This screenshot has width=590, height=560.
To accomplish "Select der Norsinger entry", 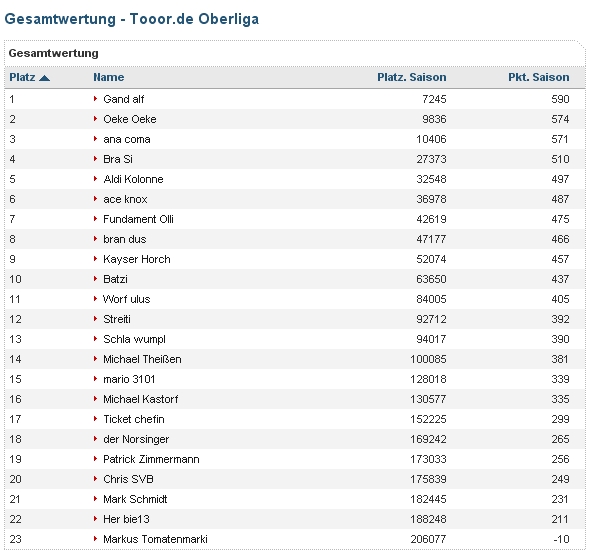I will pos(136,439).
